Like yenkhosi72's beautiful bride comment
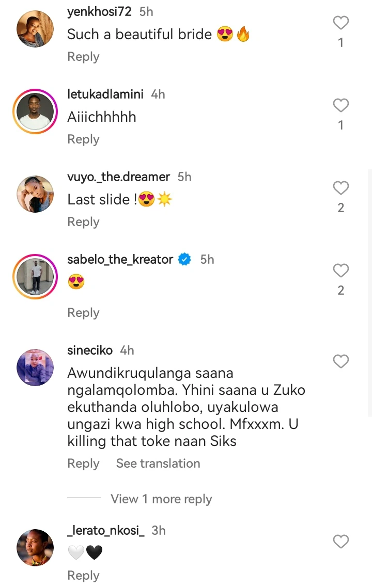 [340, 23]
